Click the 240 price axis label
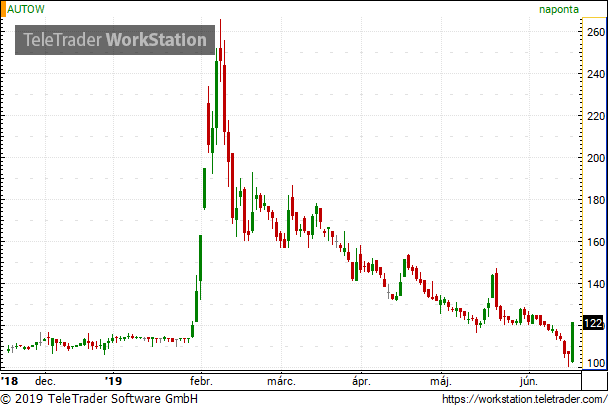 596,74
